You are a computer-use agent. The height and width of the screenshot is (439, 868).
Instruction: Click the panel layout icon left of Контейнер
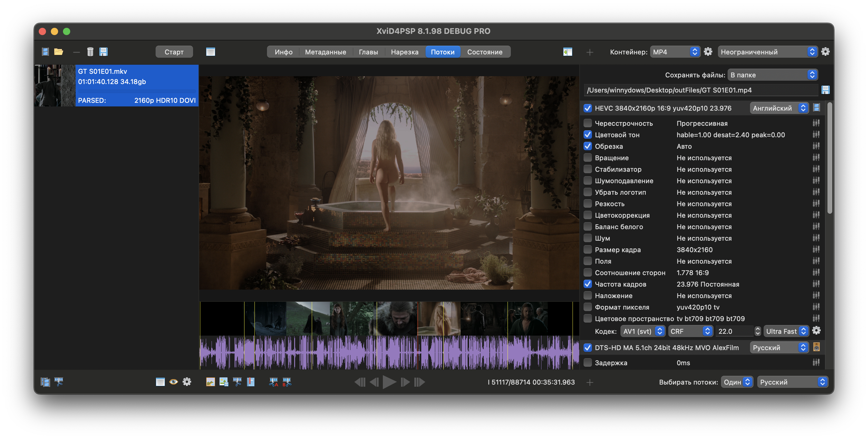pyautogui.click(x=568, y=52)
